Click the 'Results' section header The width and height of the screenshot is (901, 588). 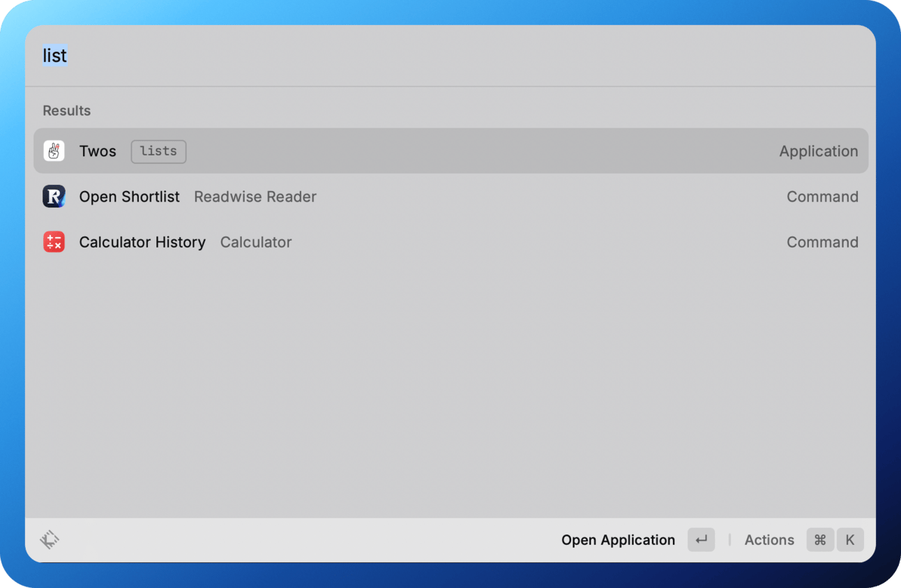click(67, 111)
